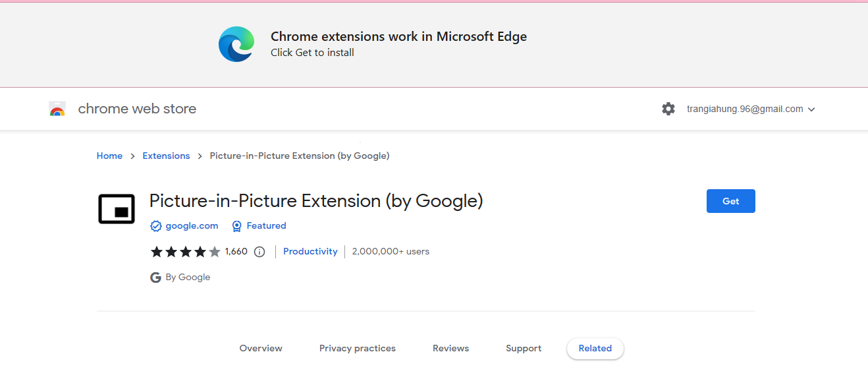Click the rating info circle icon
The height and width of the screenshot is (383, 868).
(x=259, y=252)
